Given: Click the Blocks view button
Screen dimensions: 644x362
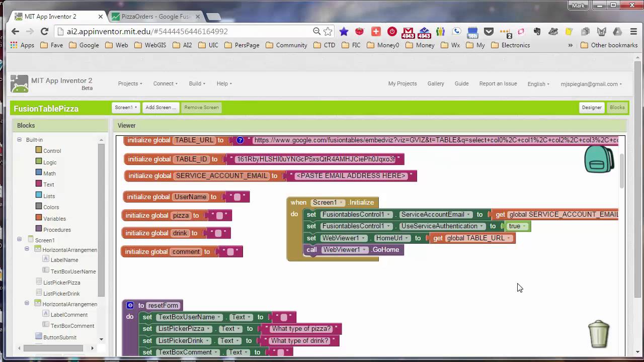Looking at the screenshot, I should pyautogui.click(x=617, y=108).
